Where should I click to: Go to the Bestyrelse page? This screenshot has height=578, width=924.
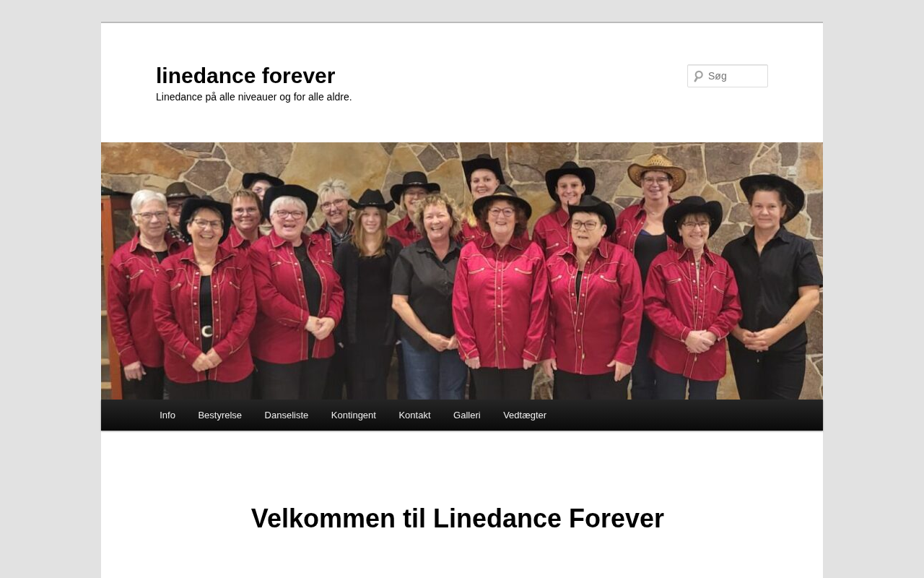[220, 415]
